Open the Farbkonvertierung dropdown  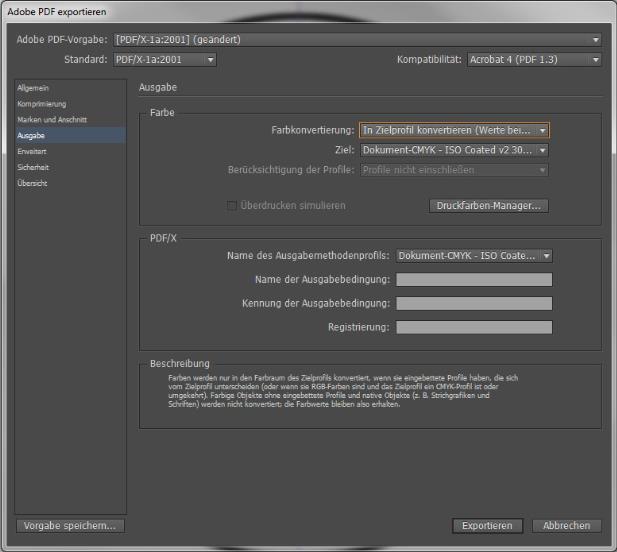pos(454,130)
